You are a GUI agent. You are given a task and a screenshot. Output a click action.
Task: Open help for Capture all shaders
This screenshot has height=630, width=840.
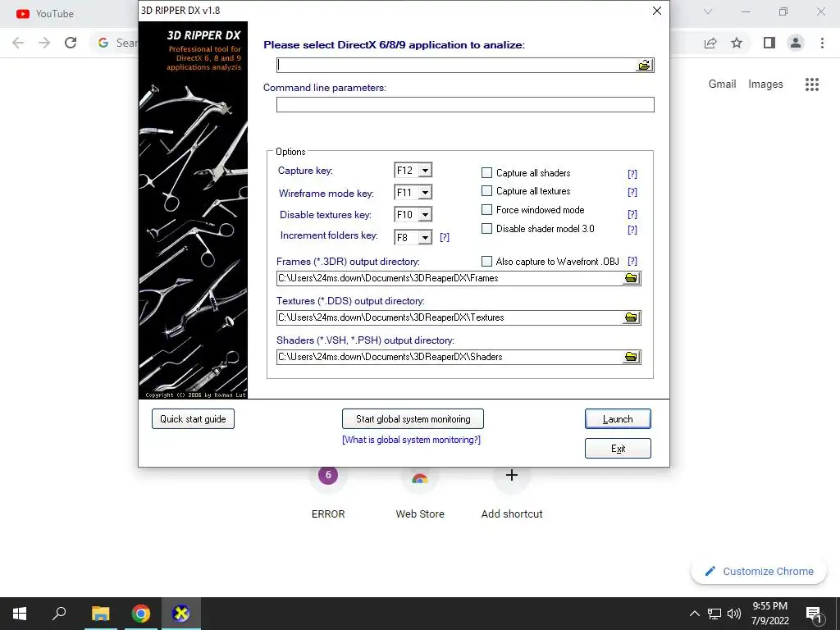coord(632,174)
